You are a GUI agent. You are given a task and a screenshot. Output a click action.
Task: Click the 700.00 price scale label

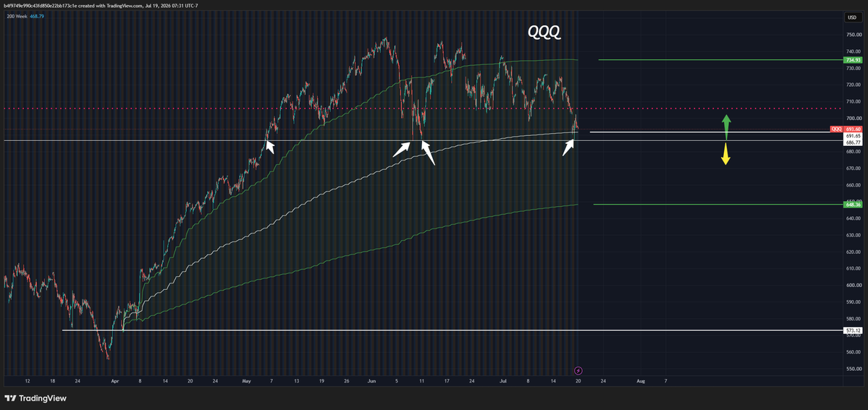pos(853,119)
